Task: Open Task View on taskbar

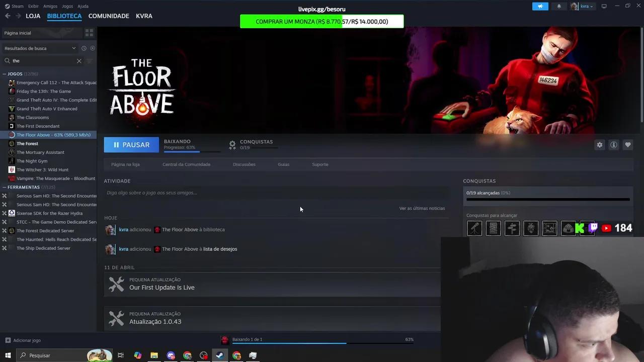Action: [x=121, y=355]
